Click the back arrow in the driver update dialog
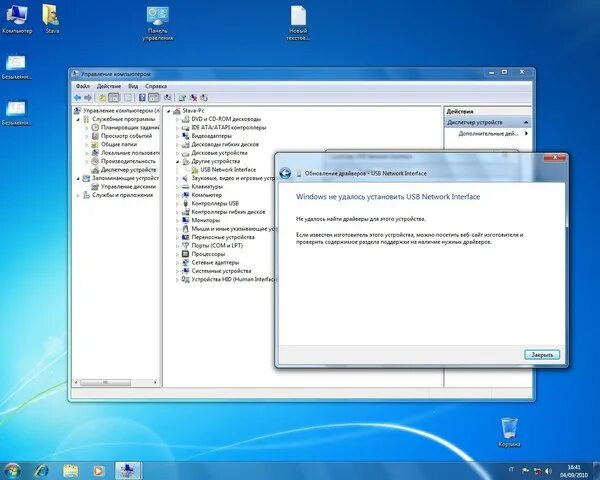Screen dimensions: 600x480 point(285,173)
